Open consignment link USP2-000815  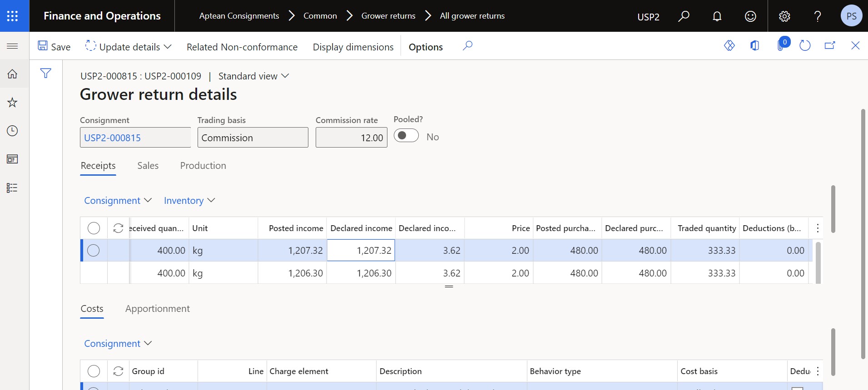point(113,138)
